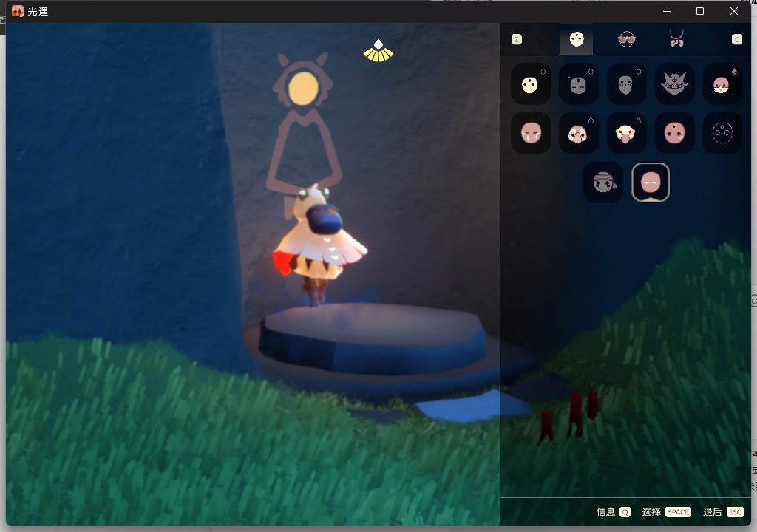Image resolution: width=757 pixels, height=532 pixels.
Task: Select the default cream three-dot mask
Action: [x=531, y=84]
